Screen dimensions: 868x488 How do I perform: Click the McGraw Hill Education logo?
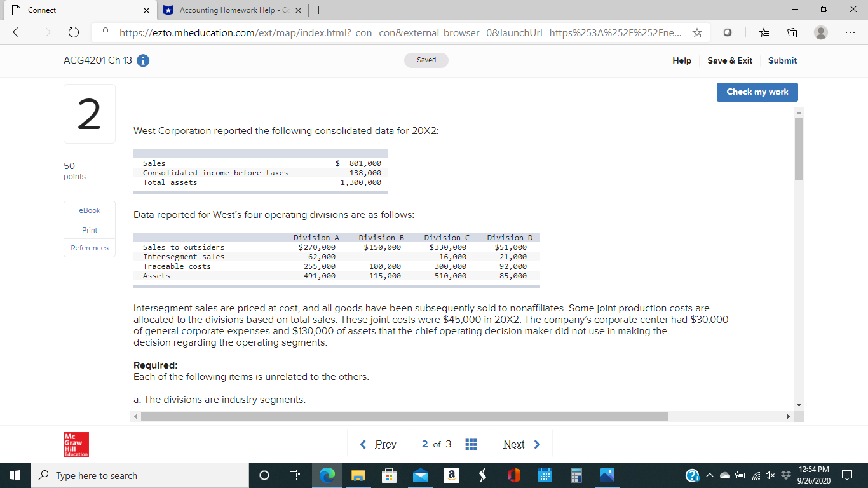coord(76,444)
